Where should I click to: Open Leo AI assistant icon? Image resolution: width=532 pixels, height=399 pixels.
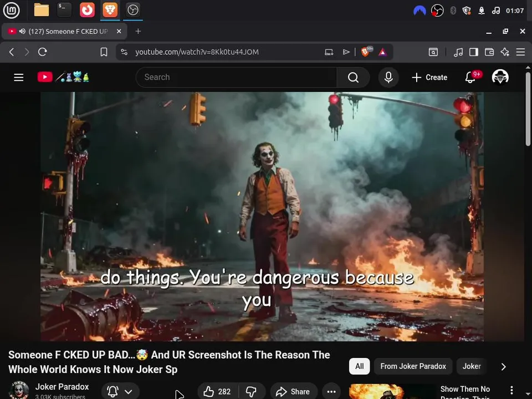click(505, 52)
